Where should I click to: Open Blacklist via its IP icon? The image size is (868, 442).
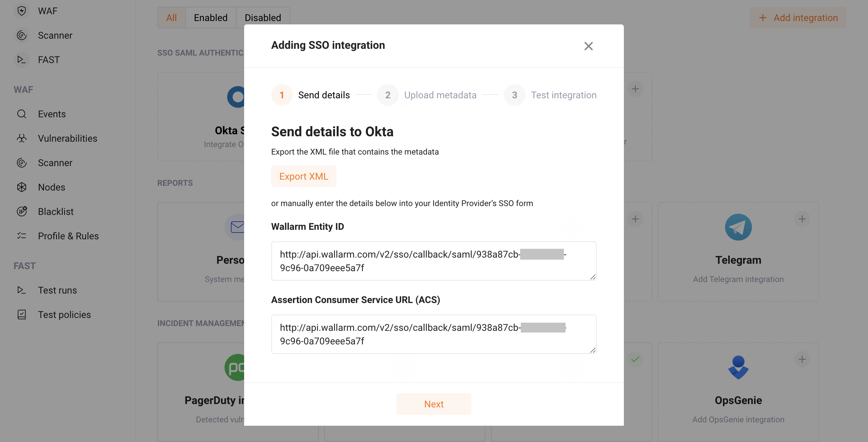[22, 212]
